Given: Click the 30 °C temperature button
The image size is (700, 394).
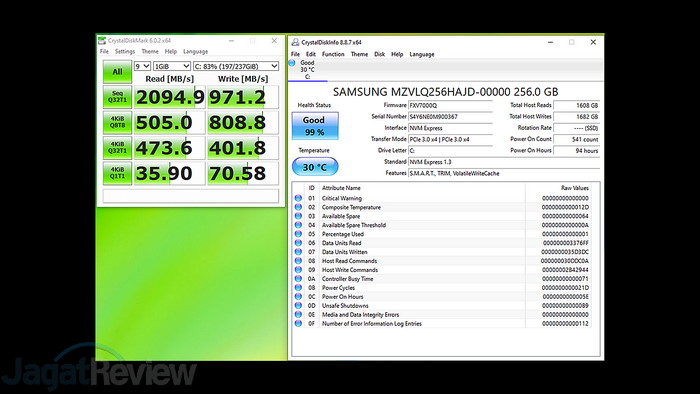Looking at the screenshot, I should pyautogui.click(x=315, y=167).
